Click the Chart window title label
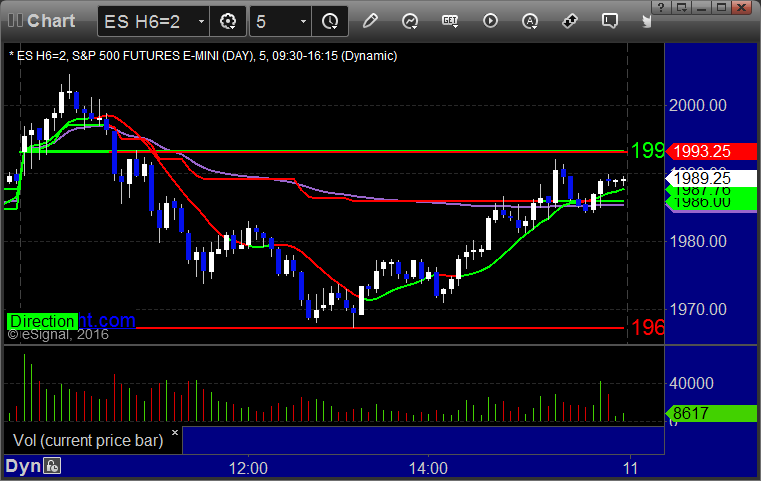Viewport: 761px width, 481px height. click(x=51, y=21)
